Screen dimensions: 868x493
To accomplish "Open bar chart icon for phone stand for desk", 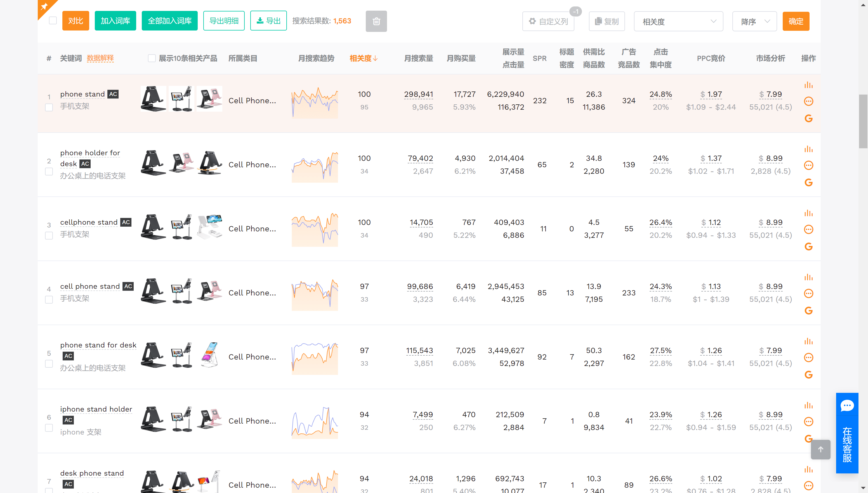I will pyautogui.click(x=808, y=341).
